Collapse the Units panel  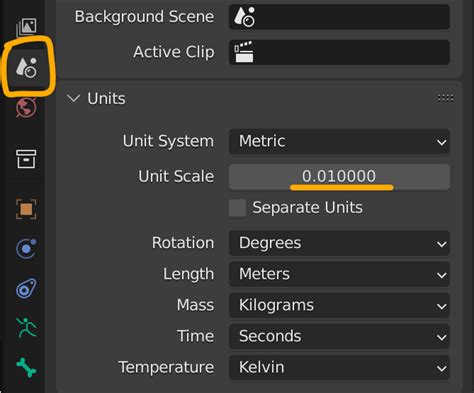point(73,98)
